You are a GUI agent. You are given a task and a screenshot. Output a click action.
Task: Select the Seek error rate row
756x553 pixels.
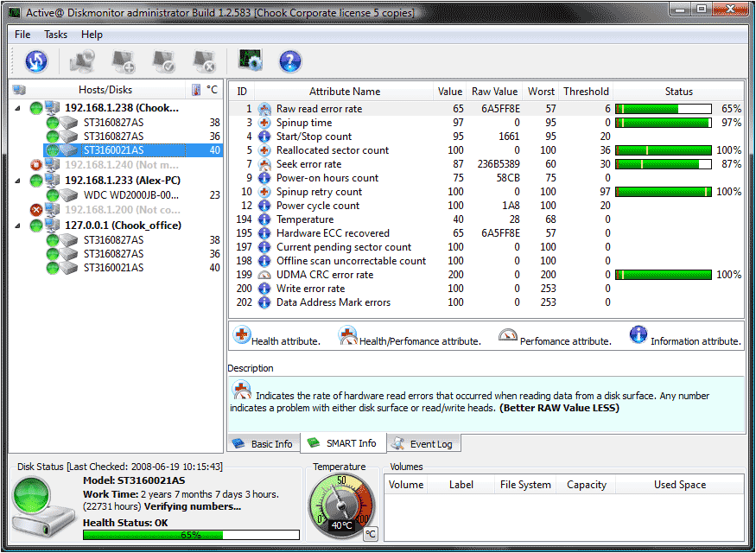(x=486, y=164)
